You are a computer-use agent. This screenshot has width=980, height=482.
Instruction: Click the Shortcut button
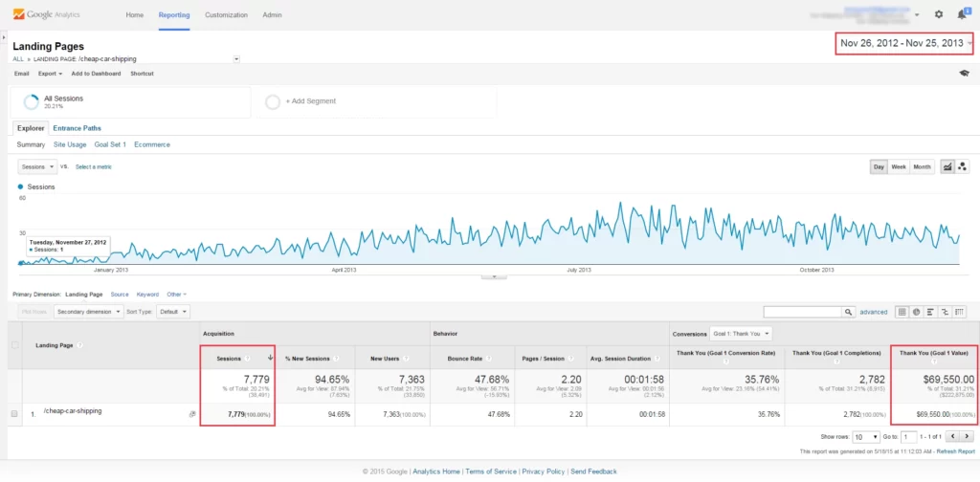pyautogui.click(x=142, y=74)
